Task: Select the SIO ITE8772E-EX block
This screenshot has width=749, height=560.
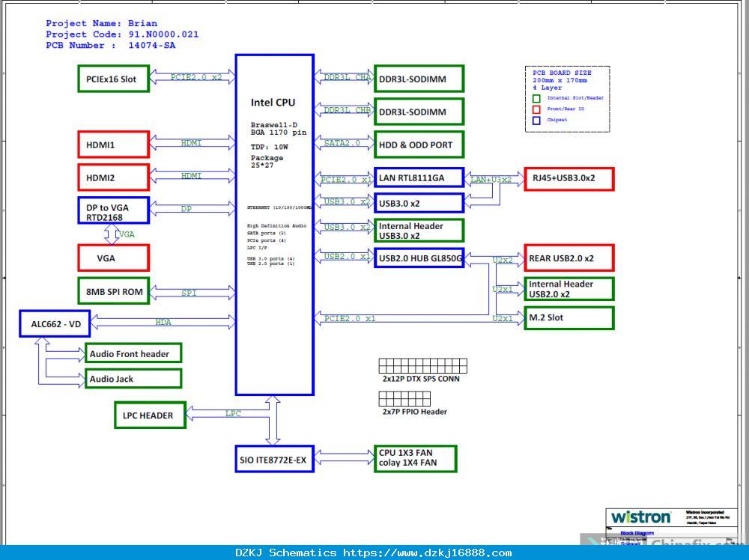Action: [x=275, y=459]
